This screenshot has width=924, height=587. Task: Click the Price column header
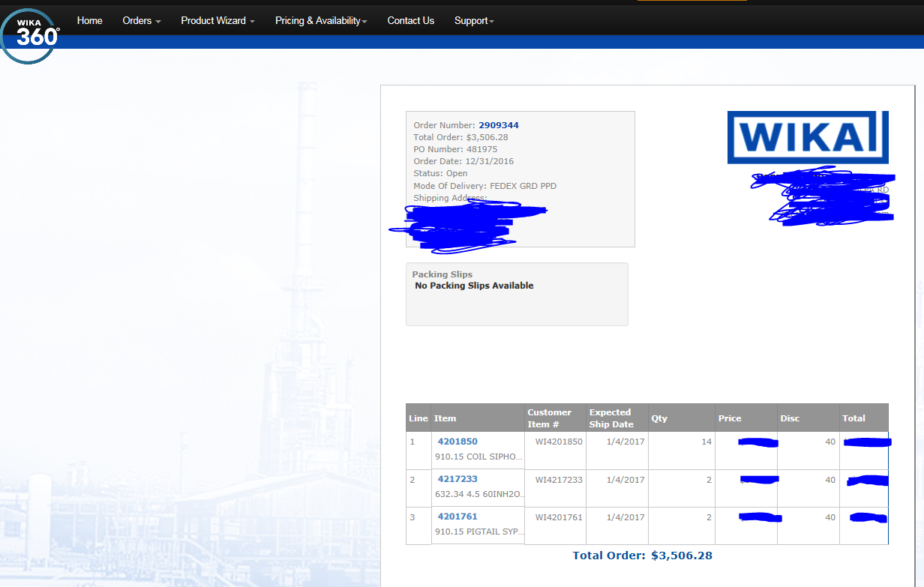(746, 418)
